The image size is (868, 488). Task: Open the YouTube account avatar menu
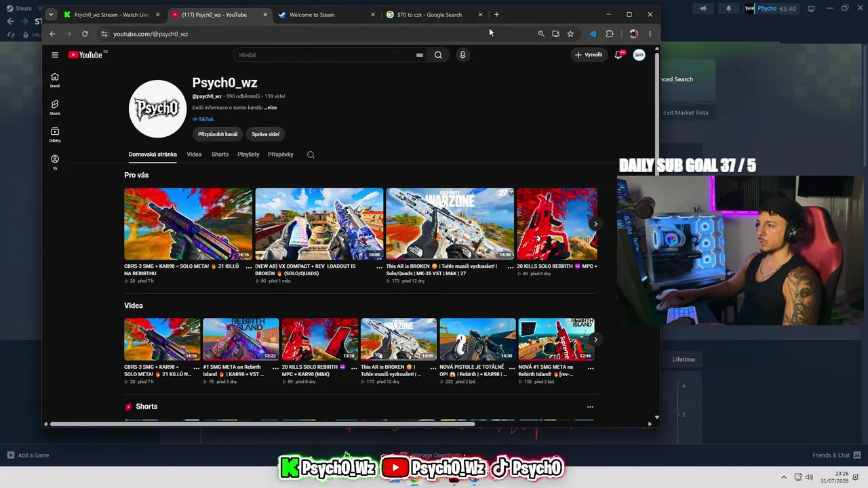click(x=639, y=55)
